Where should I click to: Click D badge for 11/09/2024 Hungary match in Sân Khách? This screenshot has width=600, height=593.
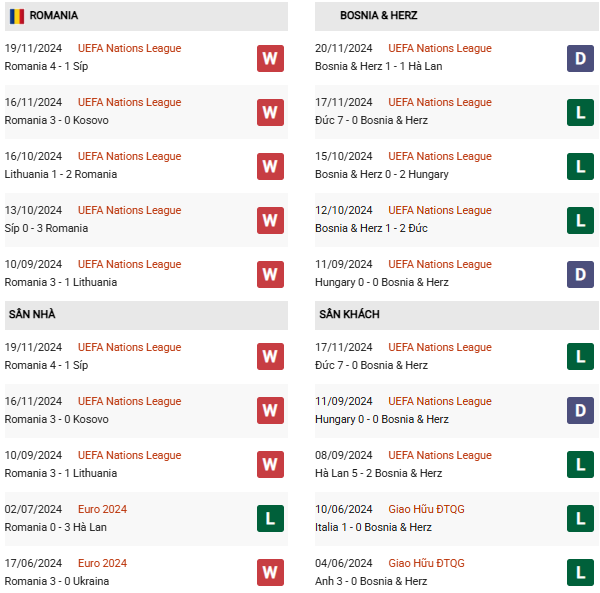tap(580, 411)
